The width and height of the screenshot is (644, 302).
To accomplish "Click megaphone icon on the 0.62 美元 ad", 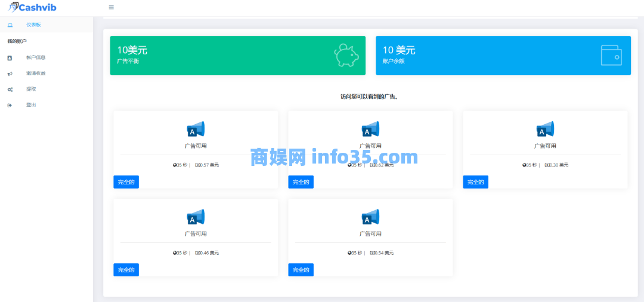I will (370, 129).
